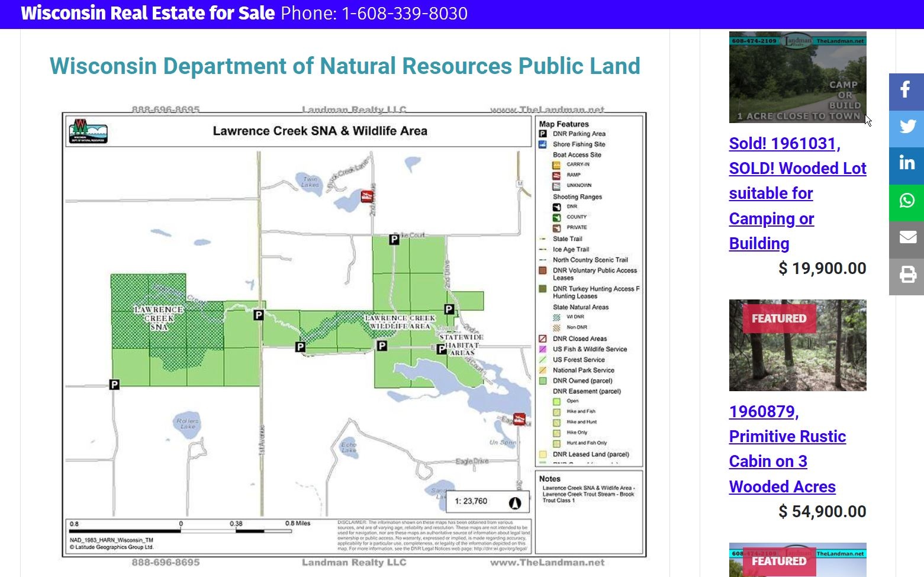Open the Sold 1961031 Wooded Lot listing link

(x=797, y=194)
